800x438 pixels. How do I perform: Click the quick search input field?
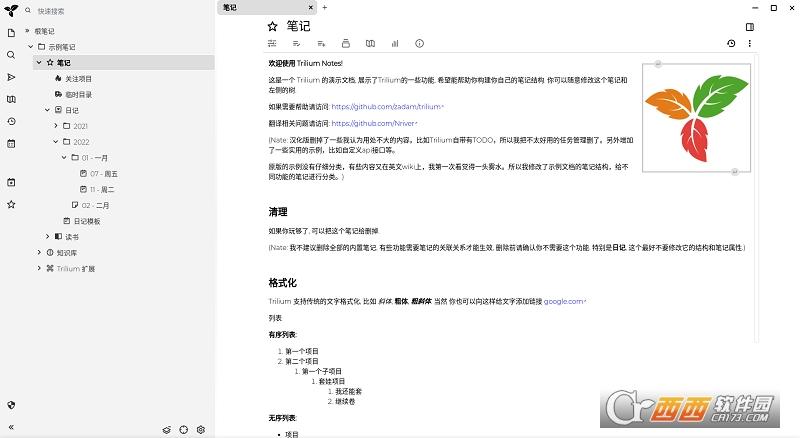point(122,11)
